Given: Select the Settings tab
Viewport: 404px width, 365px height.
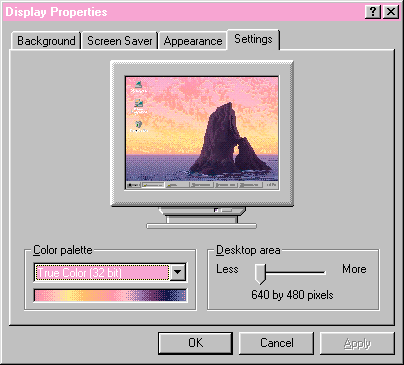Looking at the screenshot, I should (x=253, y=39).
